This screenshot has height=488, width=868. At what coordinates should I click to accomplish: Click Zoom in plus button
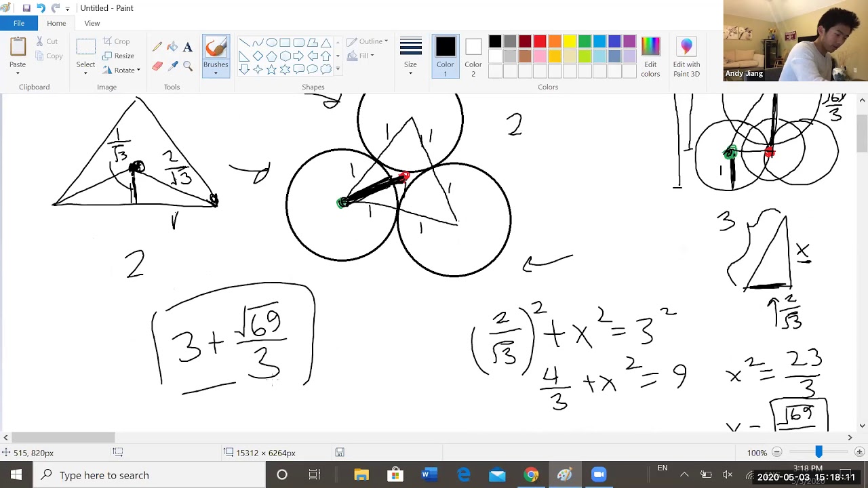point(859,452)
